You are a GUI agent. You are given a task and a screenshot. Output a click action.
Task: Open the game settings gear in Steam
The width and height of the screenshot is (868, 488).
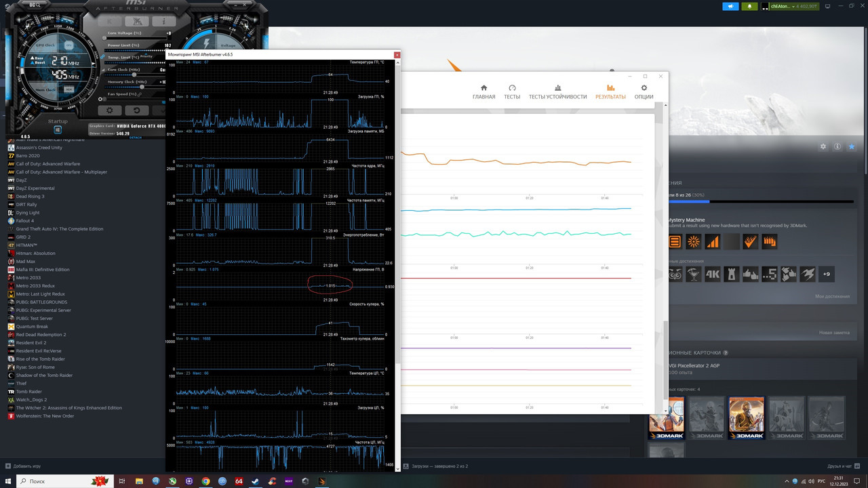click(823, 146)
